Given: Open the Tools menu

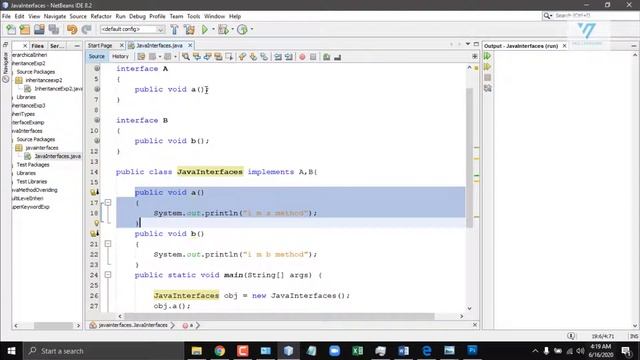Looking at the screenshot, I should 193,16.
